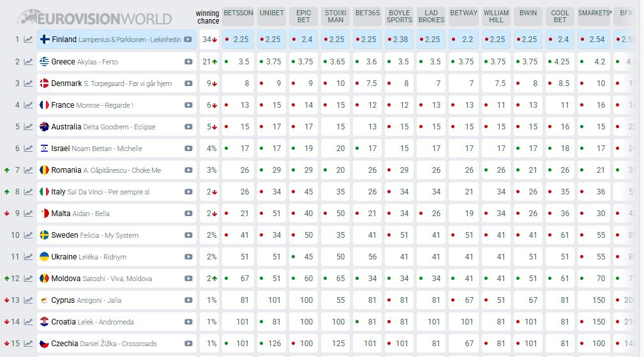Click Denmark's Bet365 odds 7.5

(x=368, y=84)
